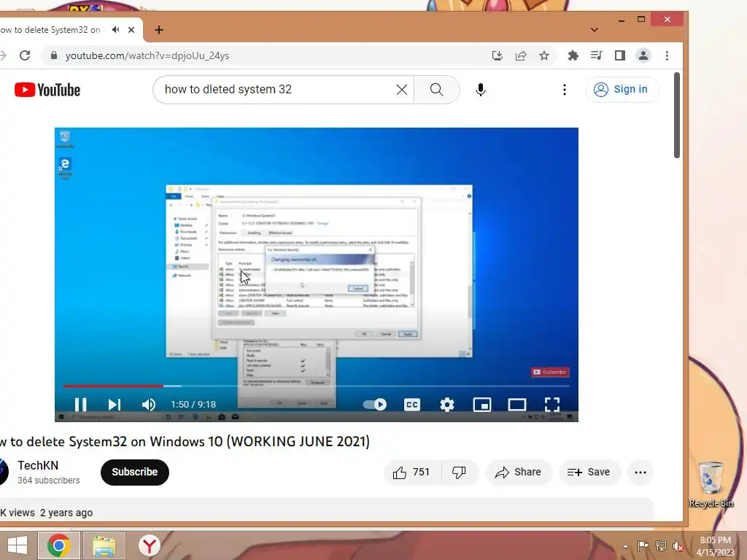Toggle autoplay switch in player

(x=375, y=404)
